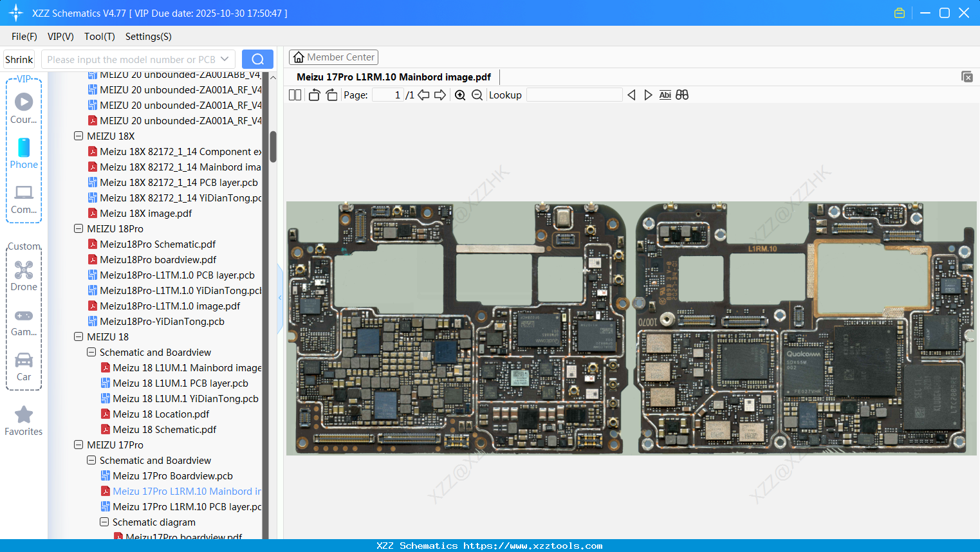Toggle the Abi match-text option
This screenshot has height=552, width=980.
pyautogui.click(x=665, y=95)
